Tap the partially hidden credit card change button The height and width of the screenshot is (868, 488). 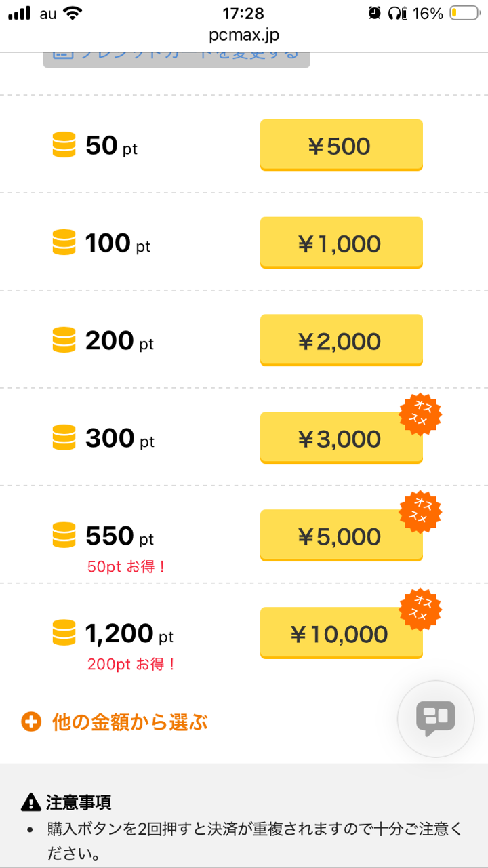(176, 58)
